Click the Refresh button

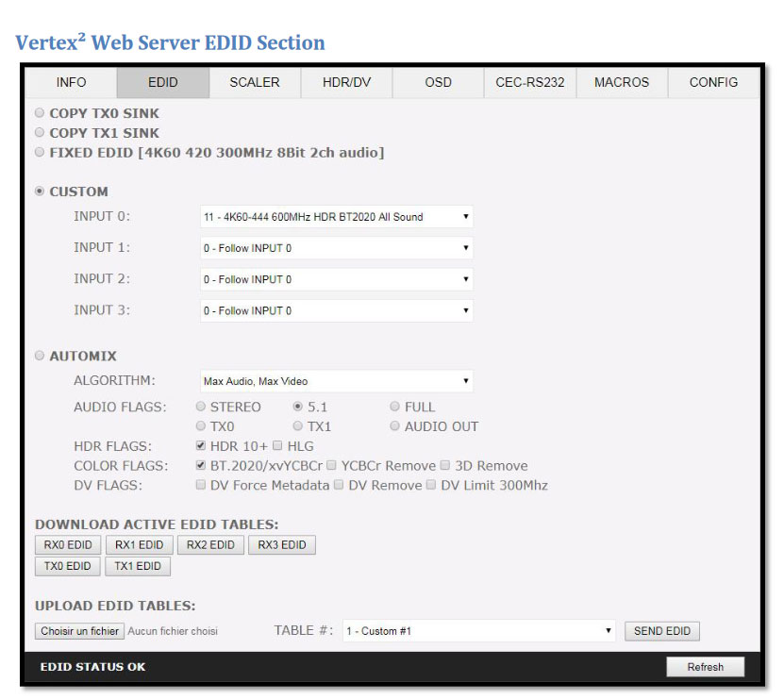tap(706, 667)
